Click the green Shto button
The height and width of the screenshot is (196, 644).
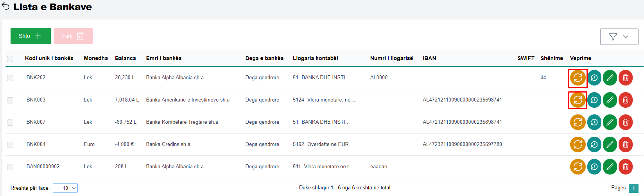[x=30, y=36]
